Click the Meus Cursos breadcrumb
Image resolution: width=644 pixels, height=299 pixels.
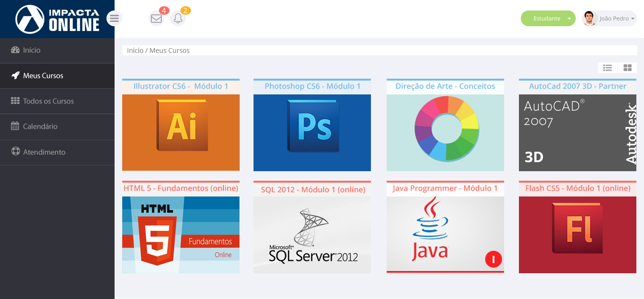tap(169, 51)
